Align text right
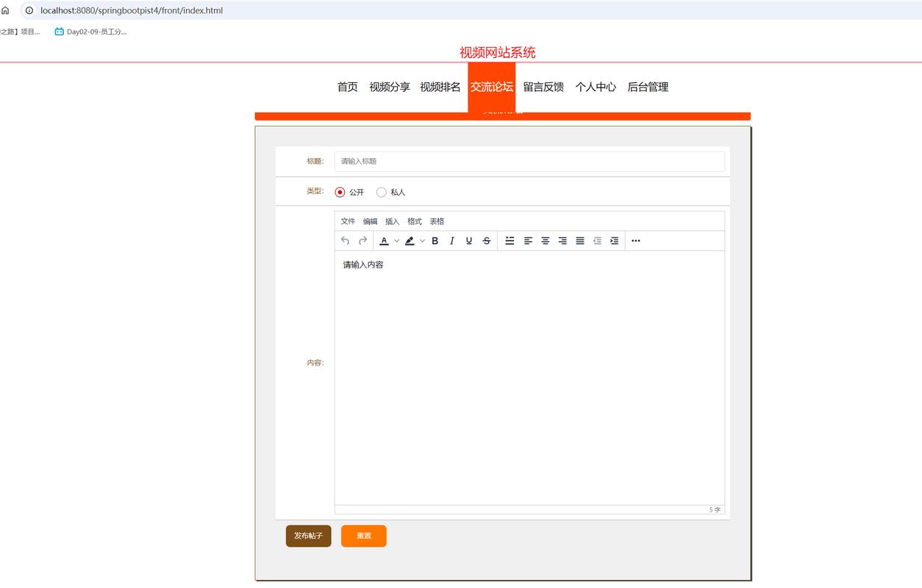 click(562, 241)
